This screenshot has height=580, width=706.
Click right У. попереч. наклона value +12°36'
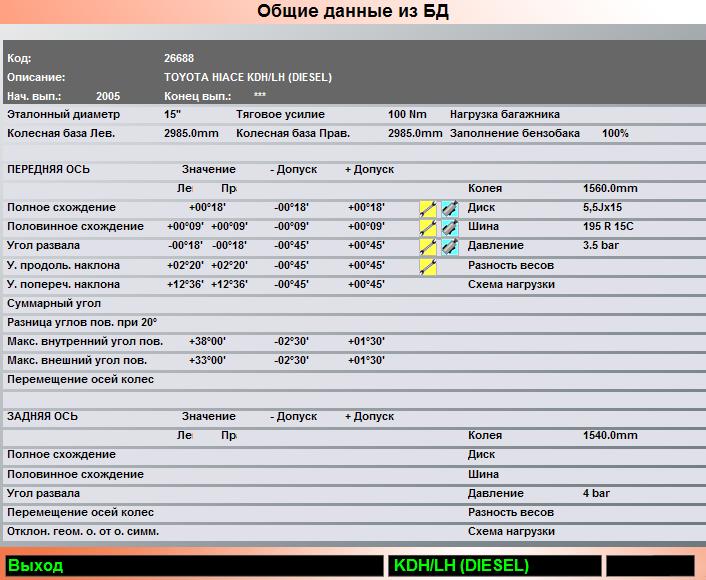click(229, 284)
